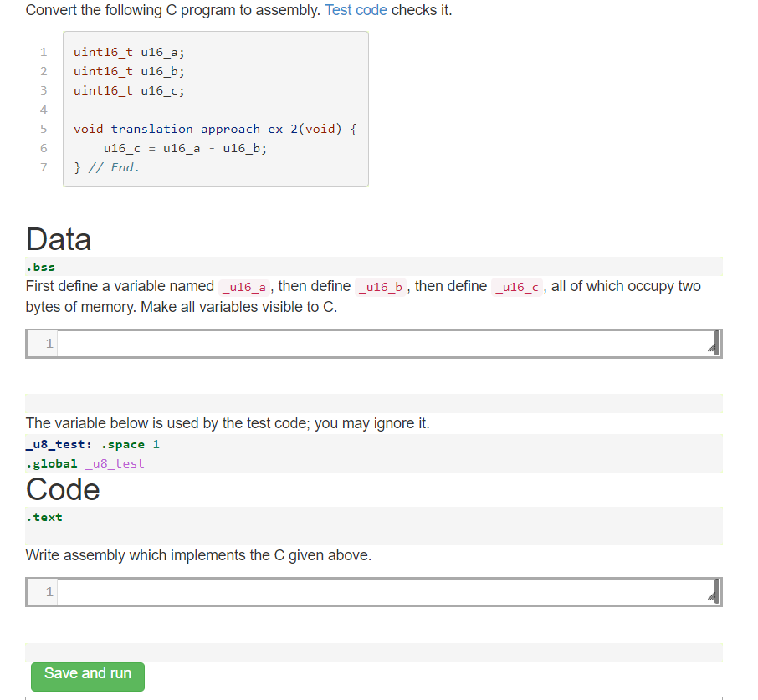Click the resize grip of the Data textarea
Screen dimensions: 758x700
(x=713, y=350)
